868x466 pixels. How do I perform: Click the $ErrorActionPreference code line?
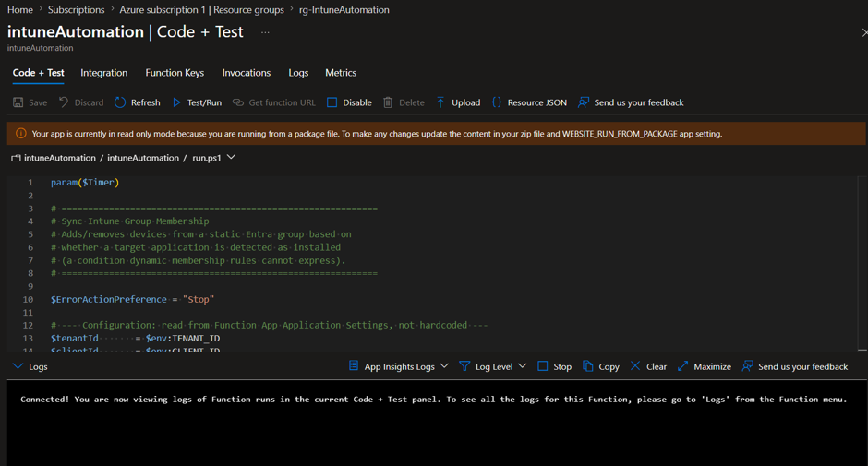point(132,299)
